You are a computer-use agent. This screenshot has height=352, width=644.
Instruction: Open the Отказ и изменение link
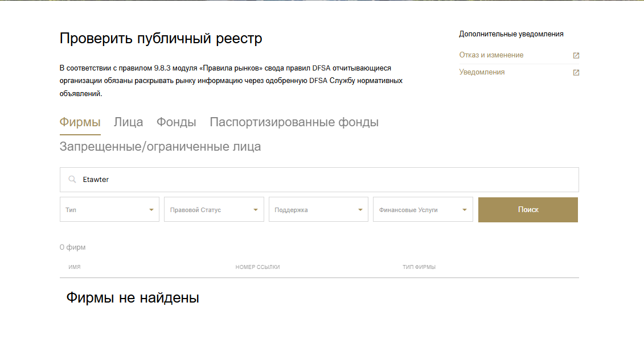click(x=491, y=55)
